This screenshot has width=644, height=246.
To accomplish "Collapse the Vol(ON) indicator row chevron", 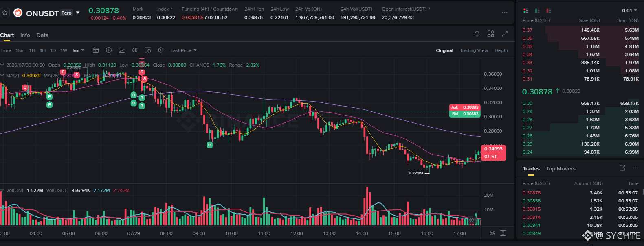I will (x=2, y=190).
